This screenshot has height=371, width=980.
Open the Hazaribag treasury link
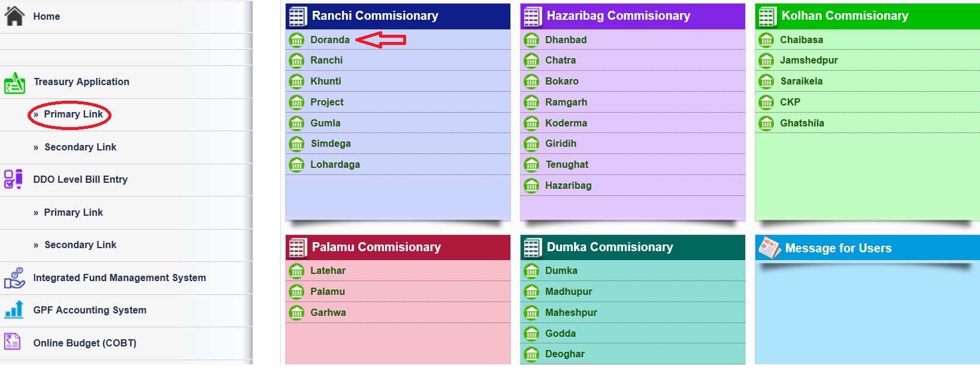pyautogui.click(x=568, y=186)
